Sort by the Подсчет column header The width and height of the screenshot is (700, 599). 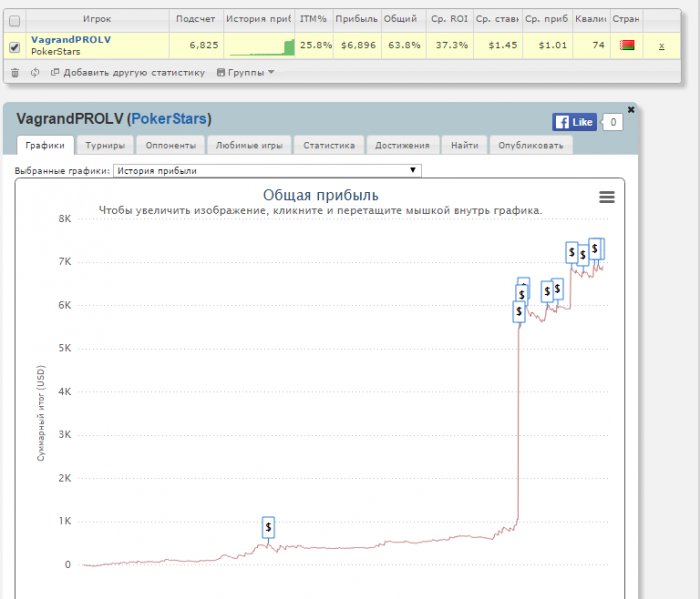pyautogui.click(x=196, y=19)
